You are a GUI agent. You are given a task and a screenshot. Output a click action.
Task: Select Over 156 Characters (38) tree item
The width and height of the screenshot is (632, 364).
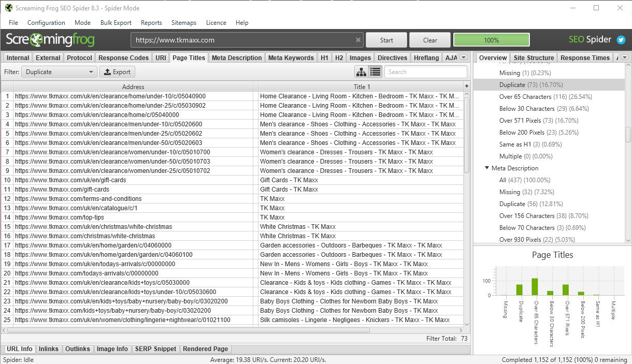point(544,216)
